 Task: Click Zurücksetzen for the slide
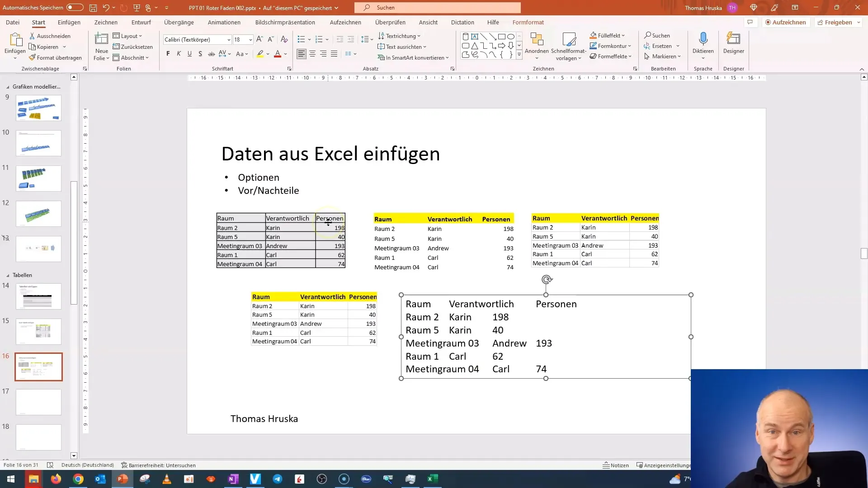tap(133, 47)
